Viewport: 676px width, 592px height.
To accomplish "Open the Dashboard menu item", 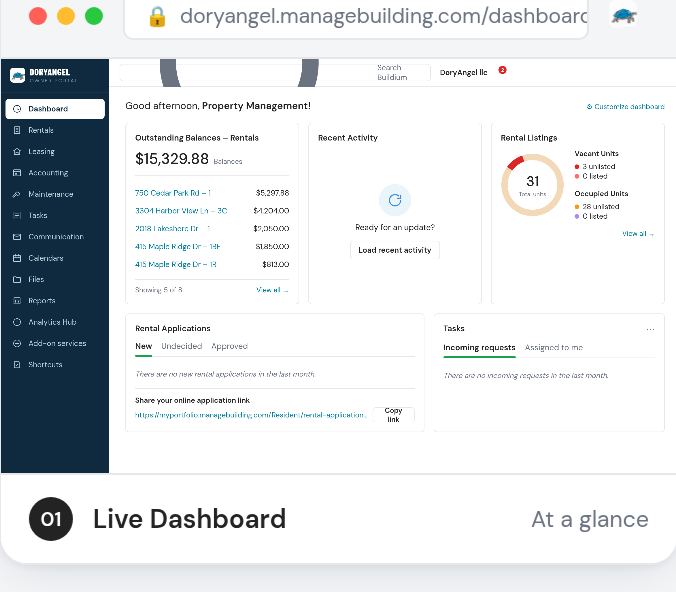I will coord(55,109).
